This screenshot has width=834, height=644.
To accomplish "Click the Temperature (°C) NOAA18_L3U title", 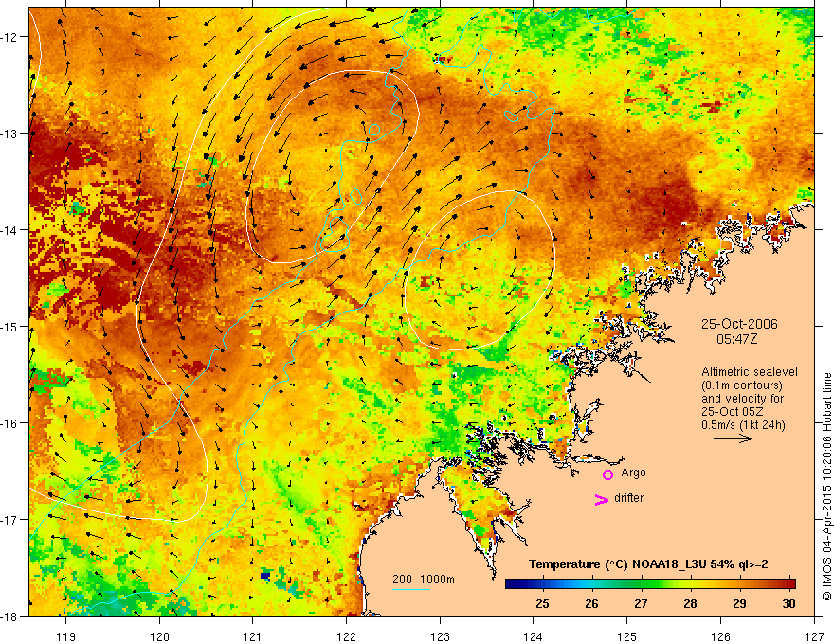I will click(648, 564).
